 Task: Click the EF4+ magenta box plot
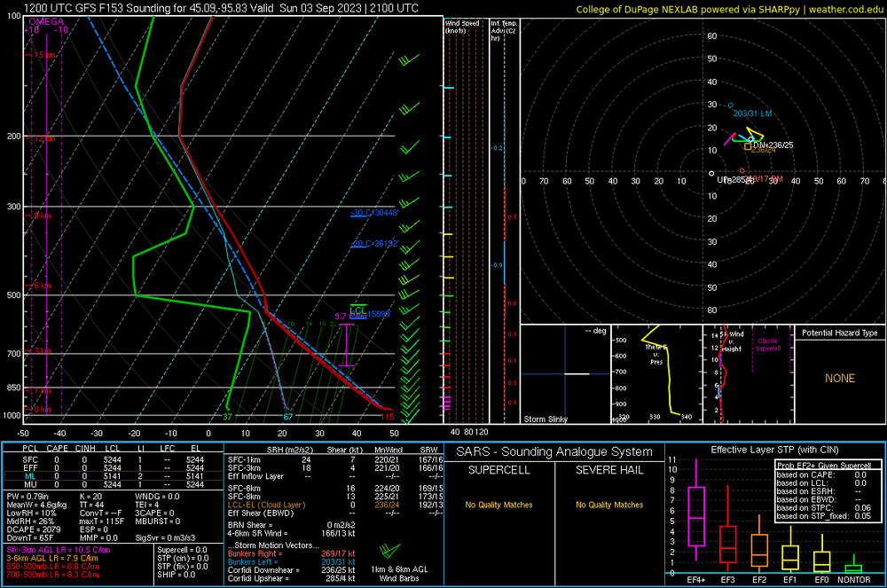tap(695, 516)
